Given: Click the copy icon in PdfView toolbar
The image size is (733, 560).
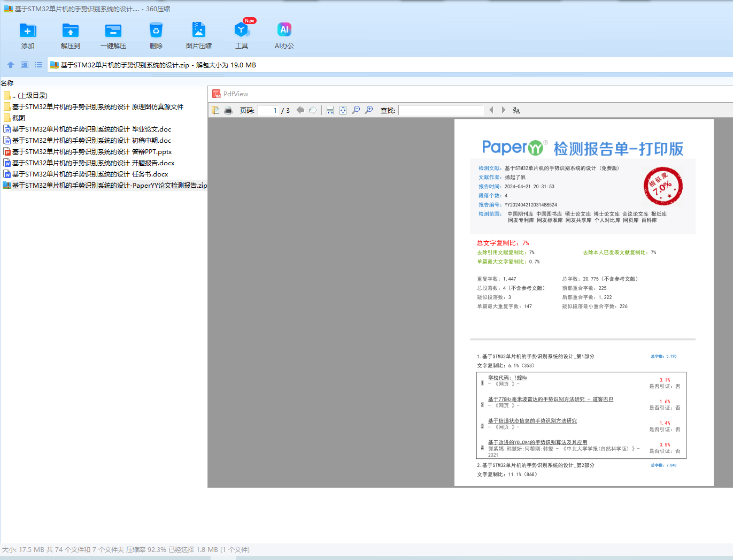Looking at the screenshot, I should click(215, 110).
